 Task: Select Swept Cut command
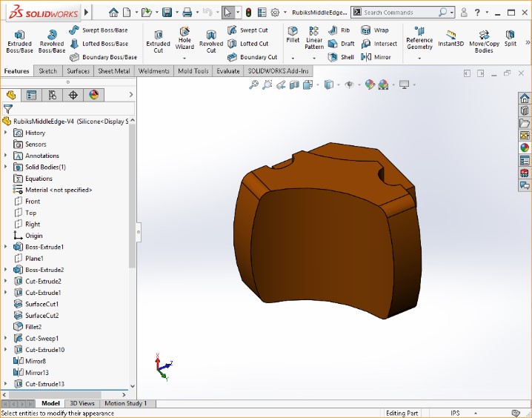coord(248,30)
